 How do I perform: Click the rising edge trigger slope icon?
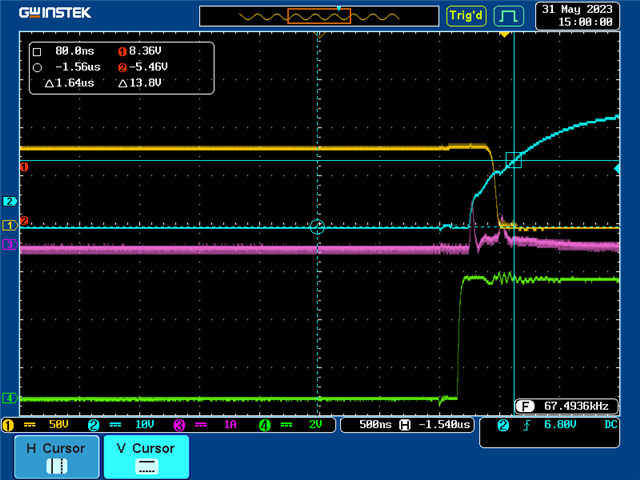pyautogui.click(x=527, y=425)
